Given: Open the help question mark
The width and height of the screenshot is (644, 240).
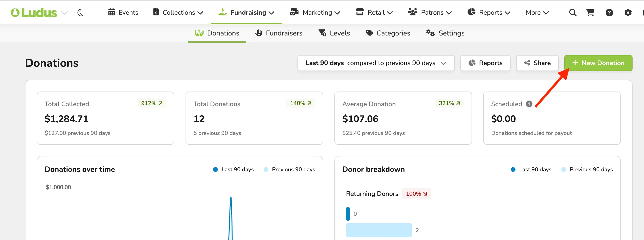Looking at the screenshot, I should [609, 12].
